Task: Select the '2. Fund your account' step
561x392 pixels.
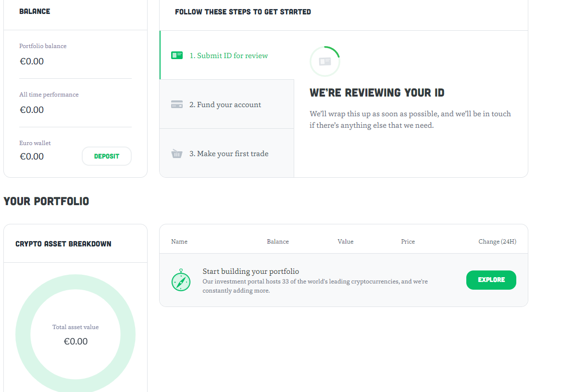Action: coord(226,104)
